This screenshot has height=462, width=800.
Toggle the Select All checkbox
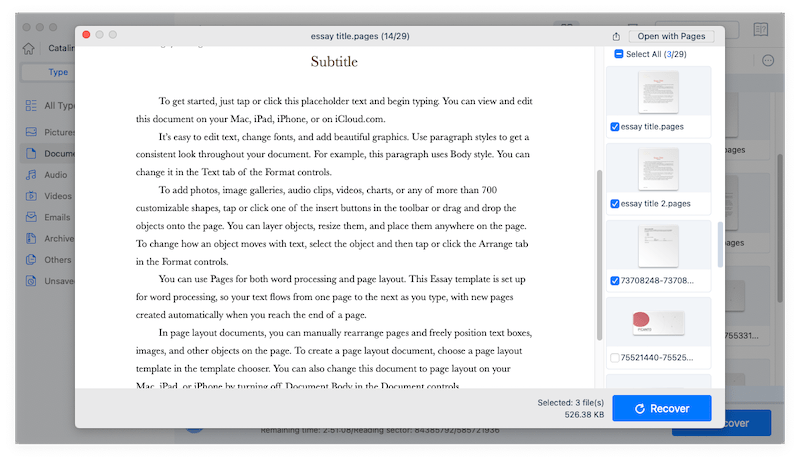tap(618, 54)
